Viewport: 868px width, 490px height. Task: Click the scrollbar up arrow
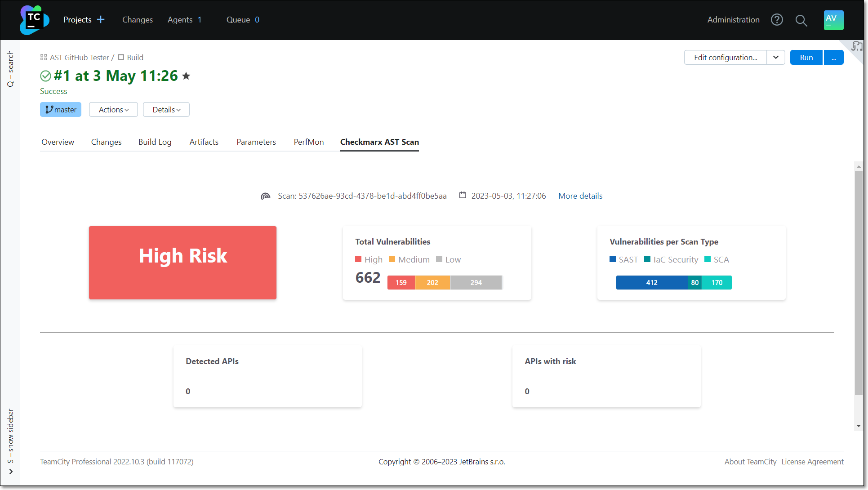(x=859, y=167)
